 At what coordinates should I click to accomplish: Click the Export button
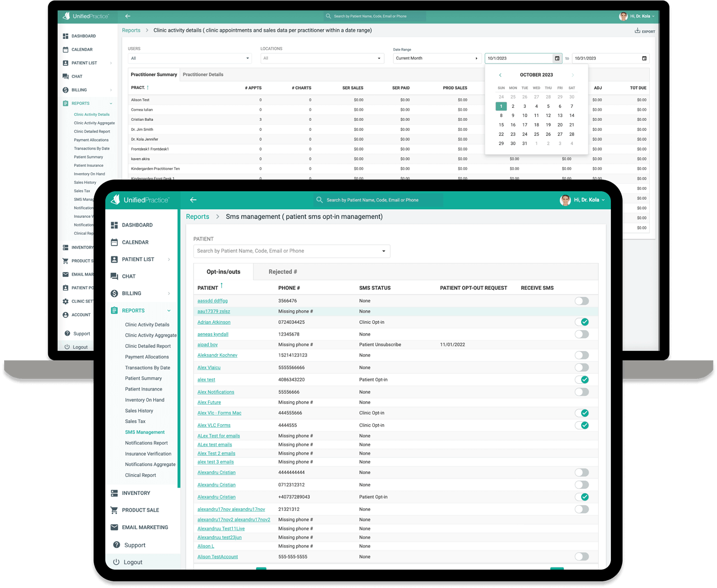(645, 31)
